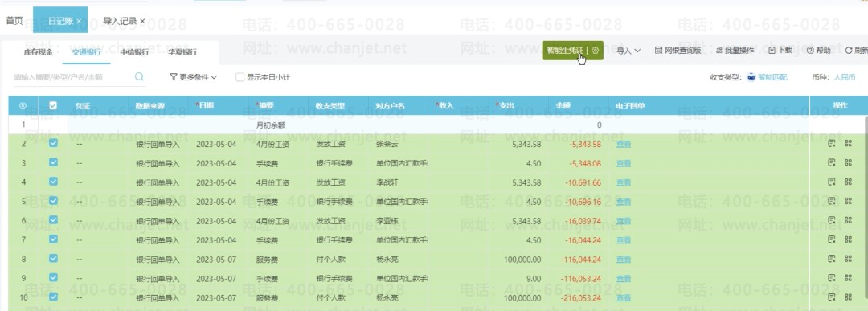Select 中信银行 account tab

tap(134, 52)
